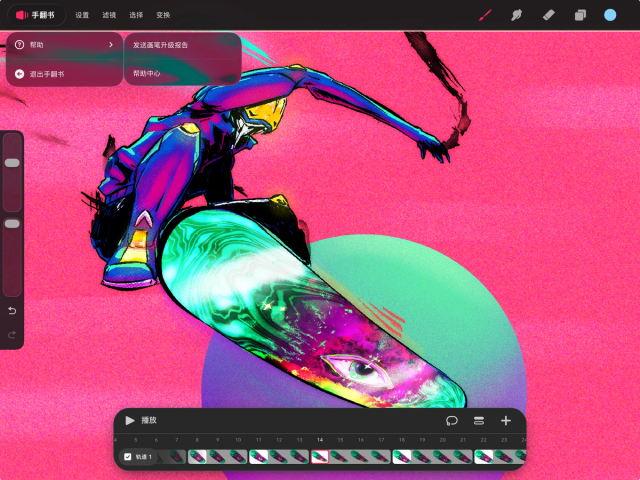Add new content with plus icon
This screenshot has width=640, height=480.
[x=506, y=420]
